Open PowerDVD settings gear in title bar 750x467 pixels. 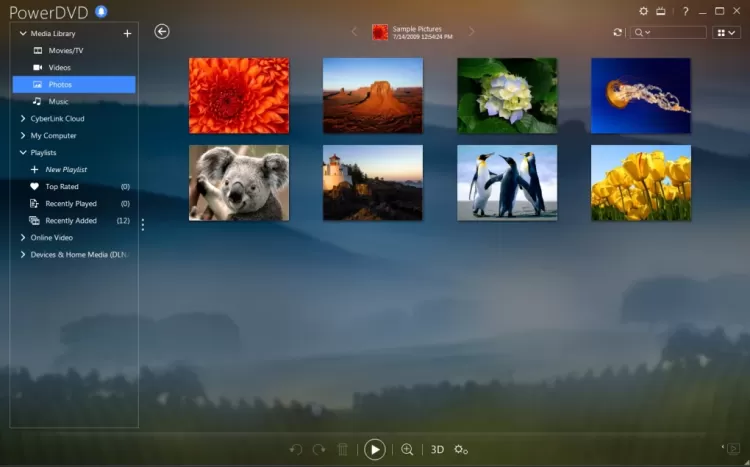(644, 11)
